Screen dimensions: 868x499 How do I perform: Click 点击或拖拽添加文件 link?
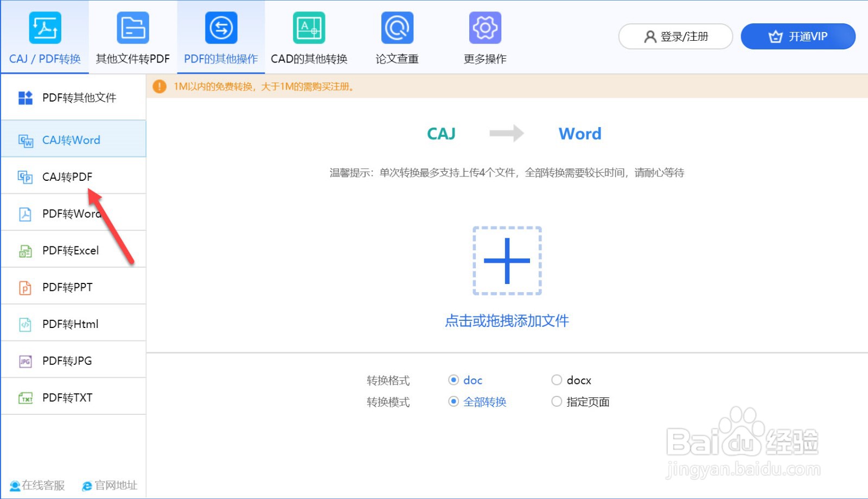coord(507,321)
